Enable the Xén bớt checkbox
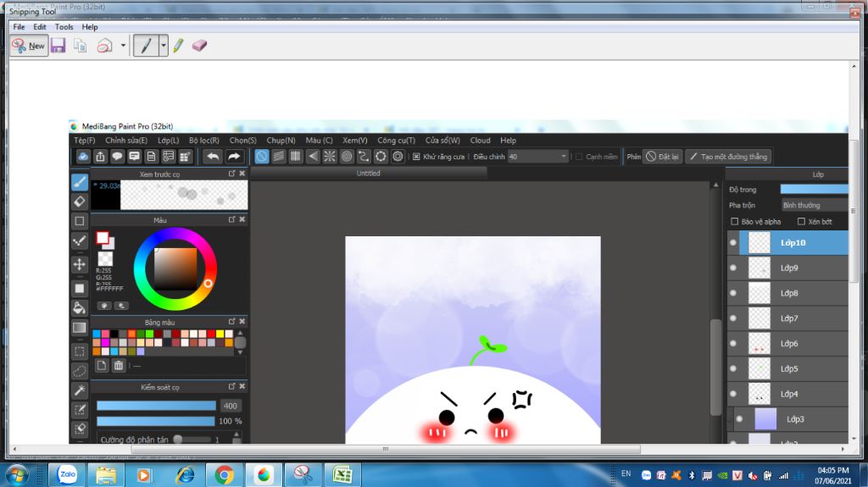This screenshot has width=868, height=487. click(801, 221)
